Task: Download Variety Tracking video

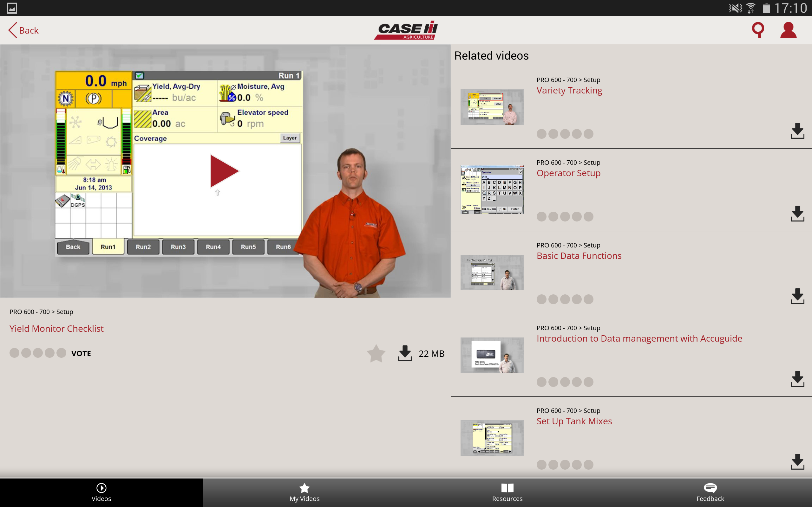Action: point(797,131)
